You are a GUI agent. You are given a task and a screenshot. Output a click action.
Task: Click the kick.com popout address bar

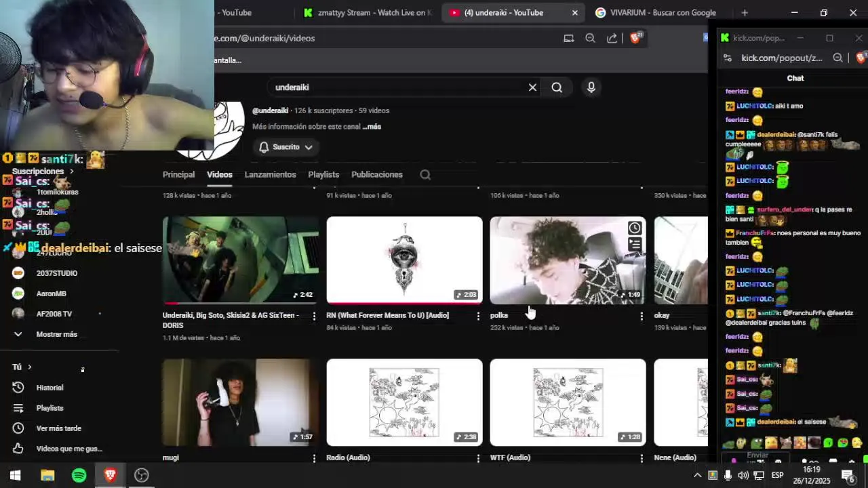[x=781, y=58]
